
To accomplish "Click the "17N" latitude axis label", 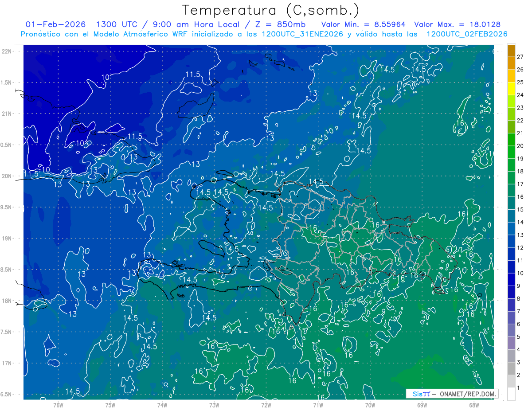I will (x=7, y=363).
